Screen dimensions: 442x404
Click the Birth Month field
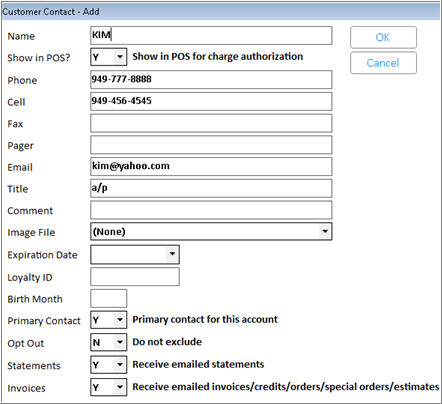click(108, 298)
